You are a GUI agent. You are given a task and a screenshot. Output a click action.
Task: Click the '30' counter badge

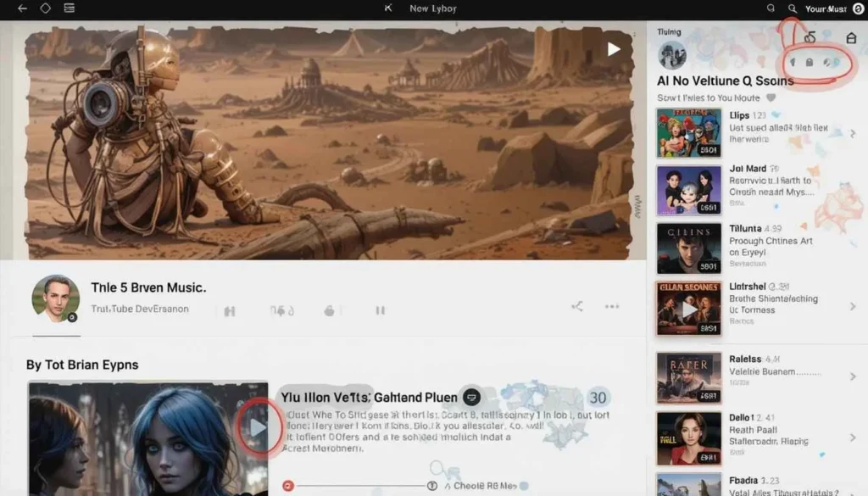[x=598, y=398]
